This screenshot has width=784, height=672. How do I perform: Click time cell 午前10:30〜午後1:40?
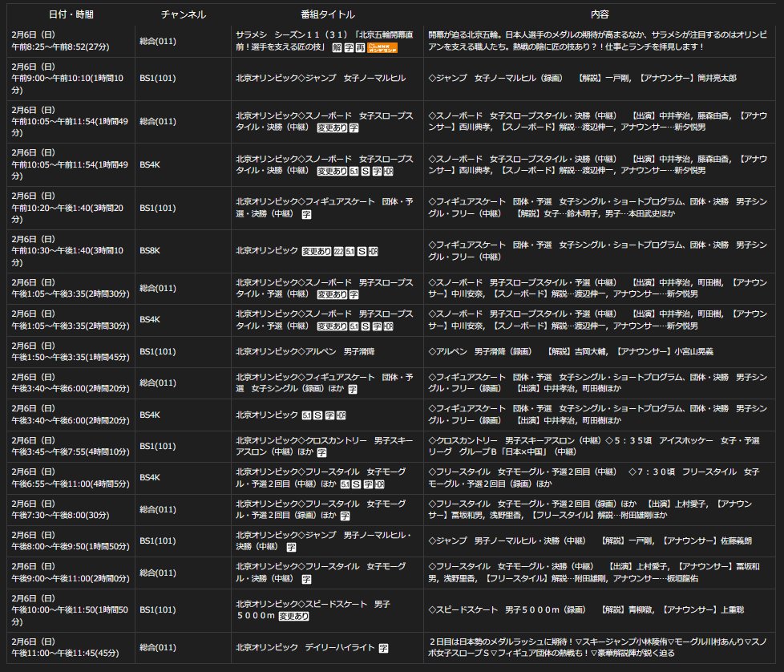(x=67, y=257)
